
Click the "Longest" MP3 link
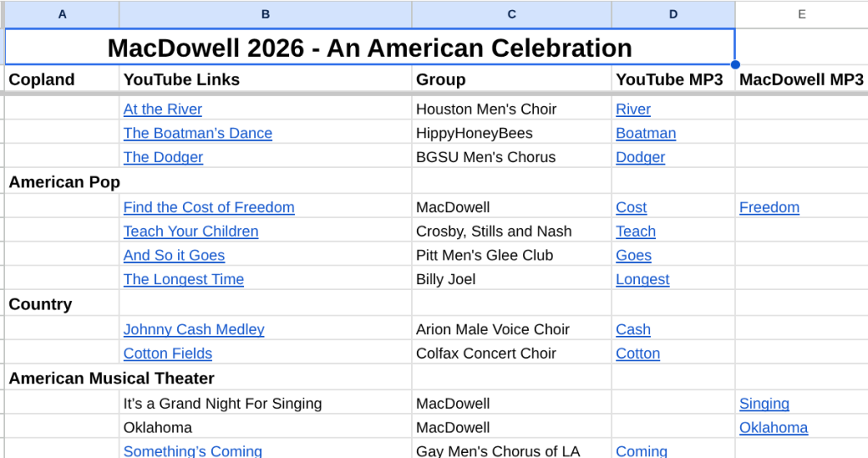[x=643, y=280]
